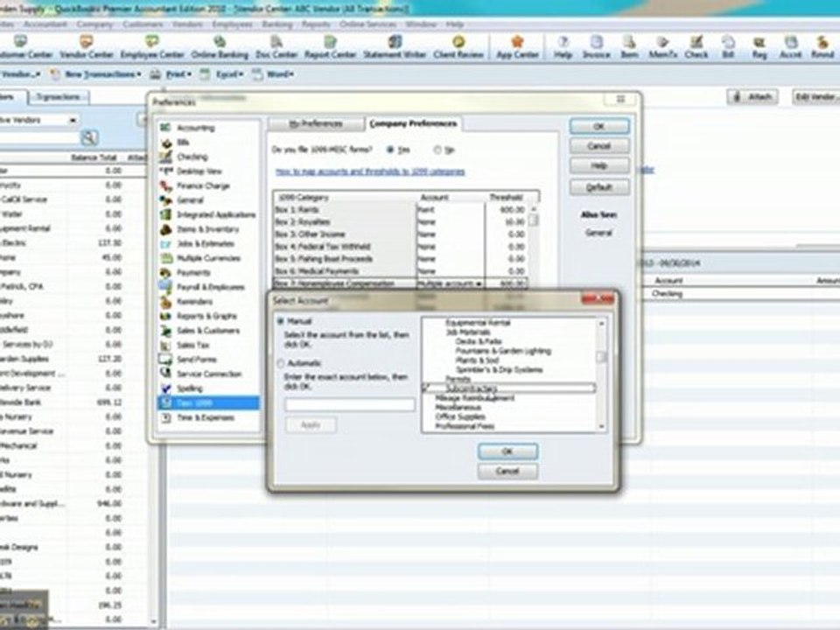Launch the Statement Writer icon
Viewport: 840px width, 630px height.
pyautogui.click(x=395, y=47)
